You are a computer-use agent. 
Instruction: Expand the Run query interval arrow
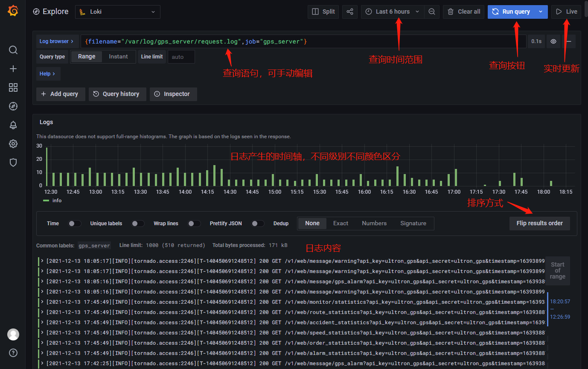click(541, 12)
